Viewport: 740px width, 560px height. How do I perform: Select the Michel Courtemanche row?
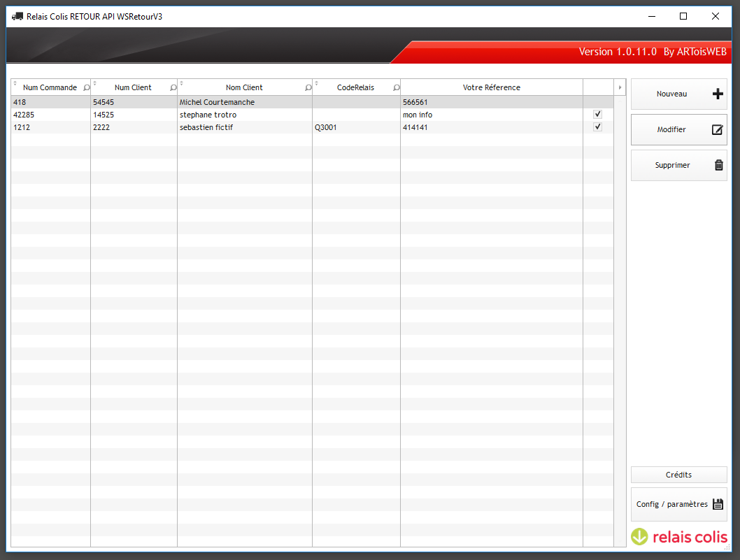tap(217, 102)
